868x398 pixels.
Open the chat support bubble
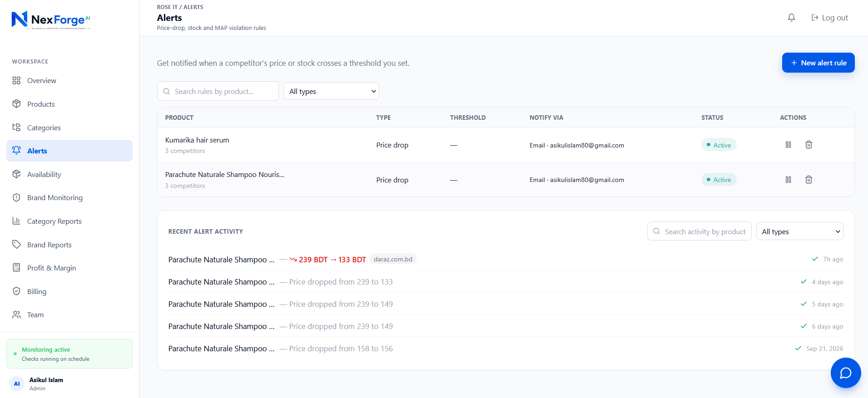click(x=846, y=373)
